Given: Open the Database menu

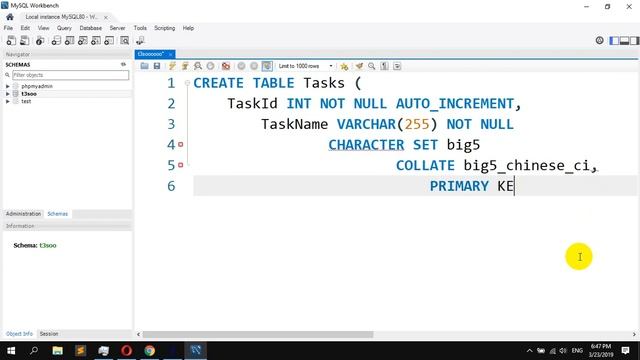Looking at the screenshot, I should click(91, 28).
